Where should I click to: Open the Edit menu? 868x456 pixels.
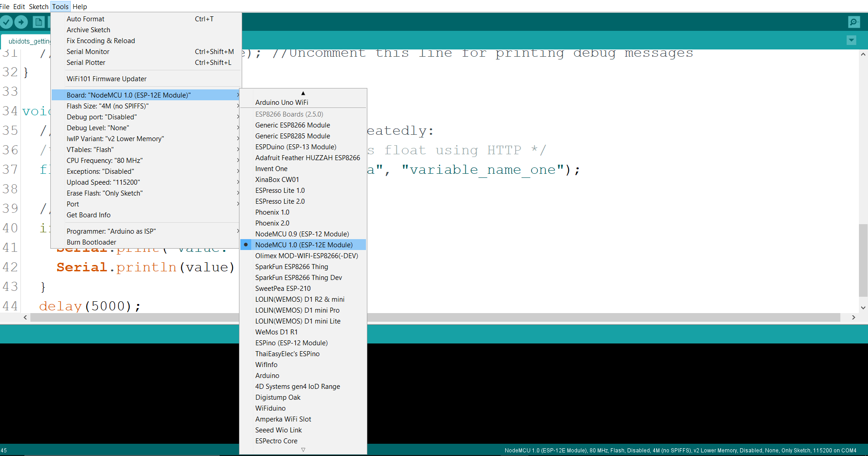19,7
